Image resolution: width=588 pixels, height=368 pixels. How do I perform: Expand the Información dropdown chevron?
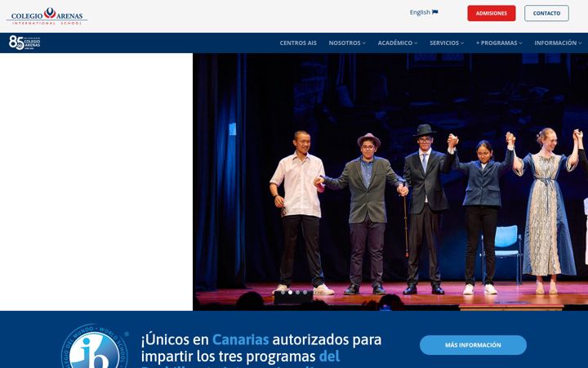tap(580, 43)
